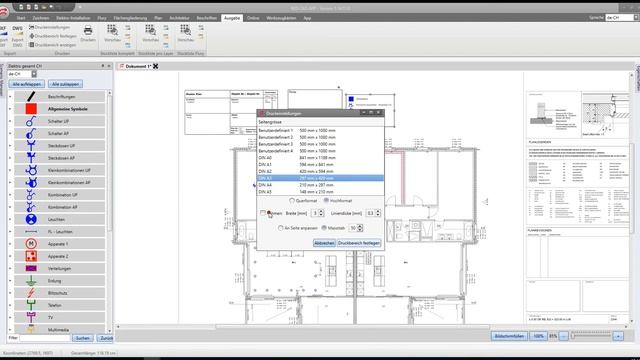640x360 pixels.
Task: Click the 100% zoom button
Action: tap(538, 336)
